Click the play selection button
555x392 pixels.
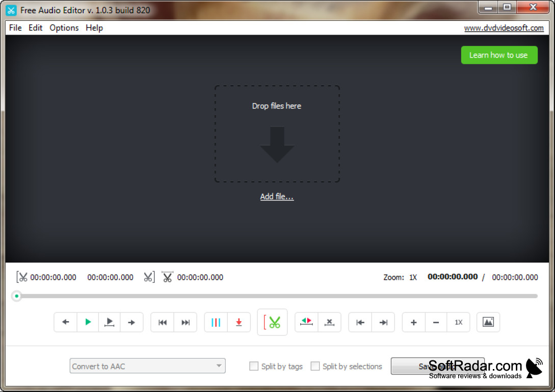click(110, 322)
